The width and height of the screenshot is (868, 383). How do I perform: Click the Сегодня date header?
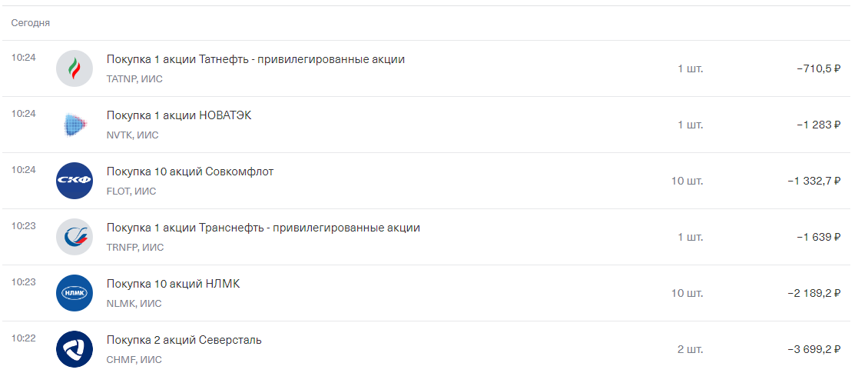31,23
